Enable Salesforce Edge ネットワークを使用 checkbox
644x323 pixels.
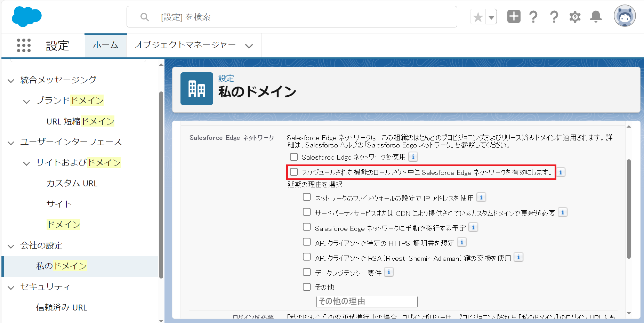(x=294, y=157)
